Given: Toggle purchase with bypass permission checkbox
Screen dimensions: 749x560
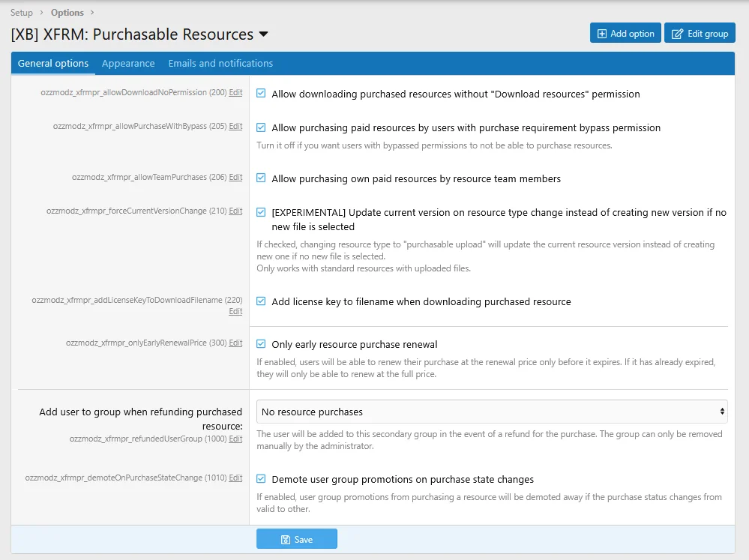Looking at the screenshot, I should pyautogui.click(x=261, y=127).
